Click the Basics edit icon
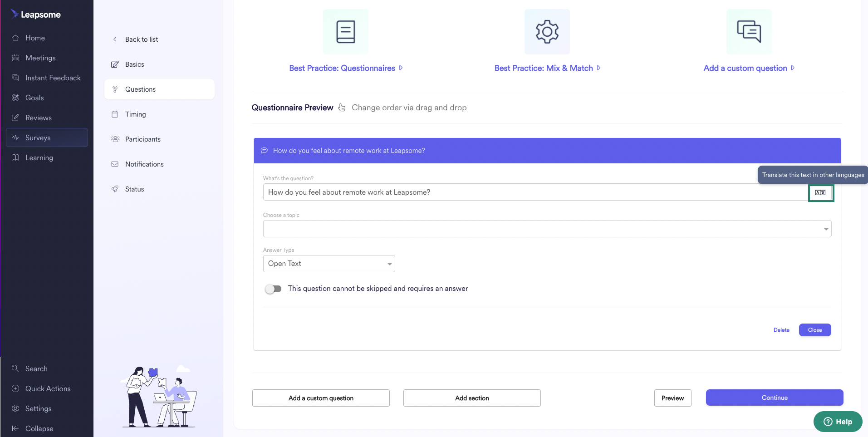 pos(115,64)
